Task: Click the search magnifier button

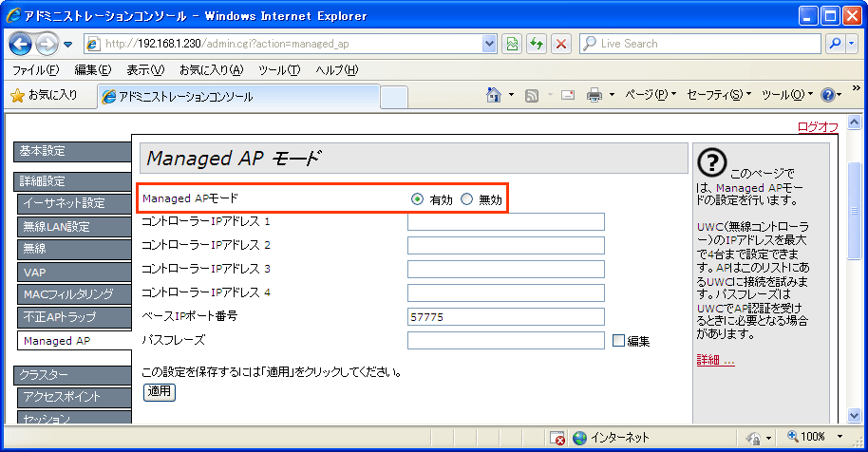Action: (x=835, y=44)
